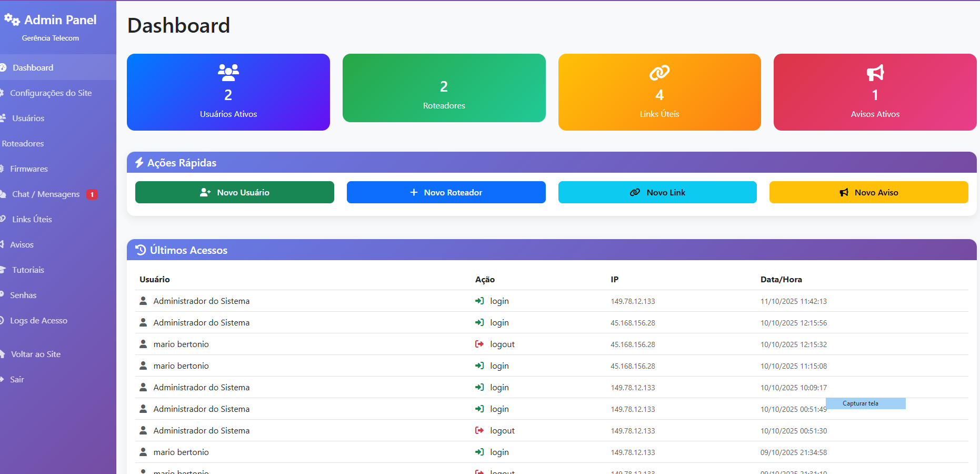This screenshot has height=474, width=980.
Task: Click the red logout icon in first logout row
Action: [x=479, y=344]
